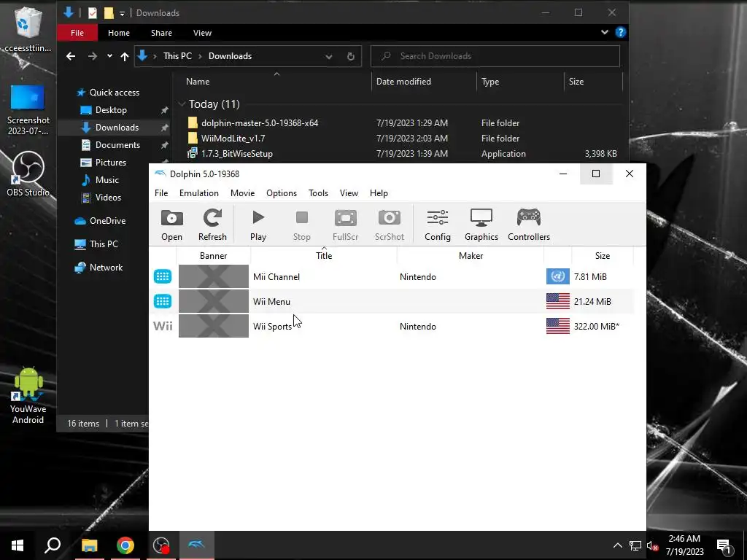Switch to Home tab in File Explorer
This screenshot has width=747, height=560.
(119, 33)
